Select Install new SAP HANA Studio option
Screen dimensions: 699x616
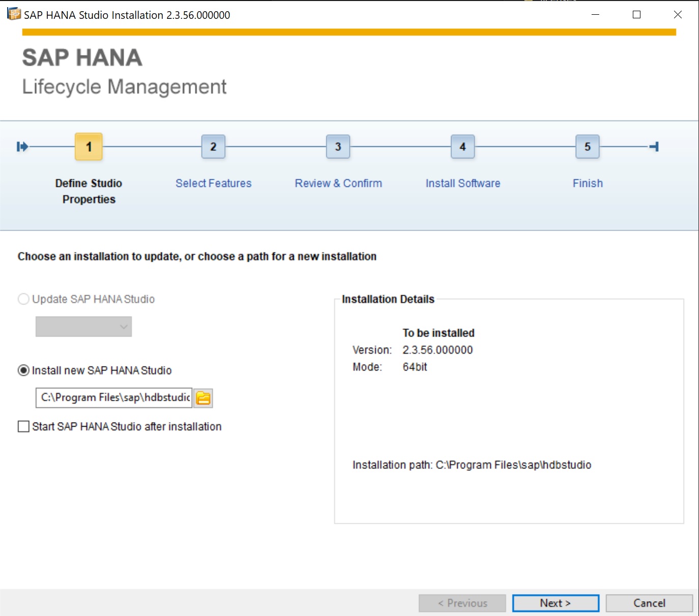coord(23,370)
